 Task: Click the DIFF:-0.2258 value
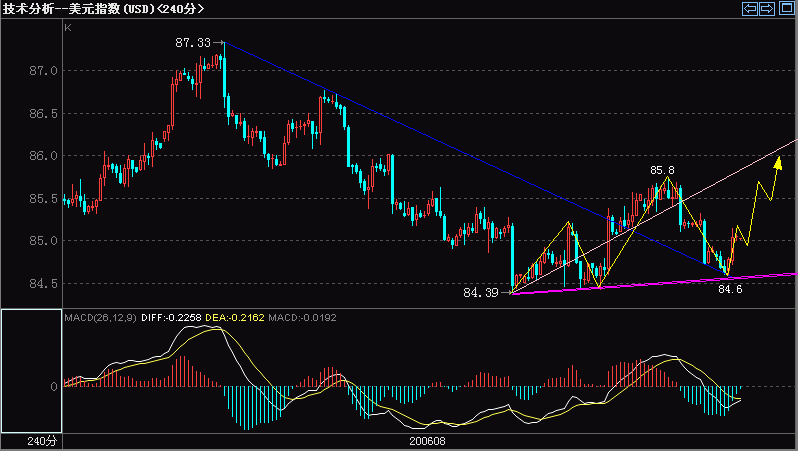(x=172, y=318)
